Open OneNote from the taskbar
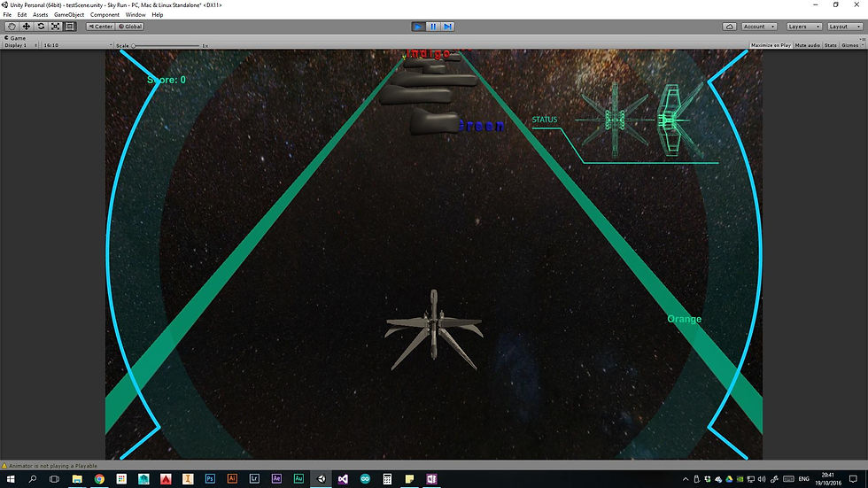Viewport: 868px width, 488px height. pyautogui.click(x=432, y=478)
